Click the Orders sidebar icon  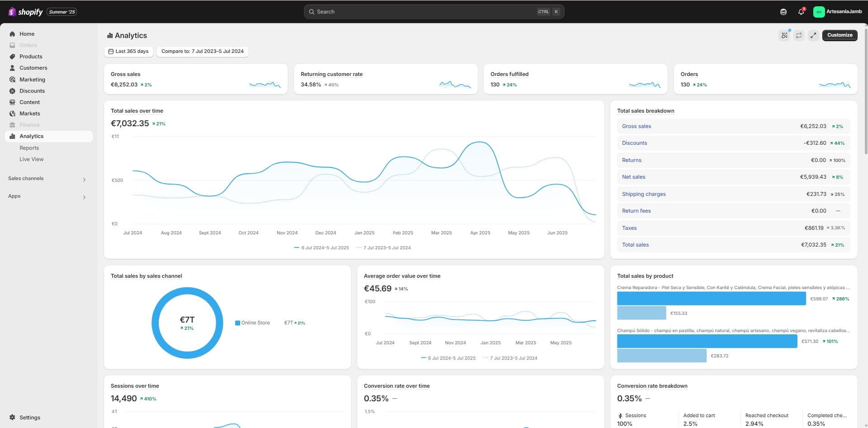[x=12, y=45]
